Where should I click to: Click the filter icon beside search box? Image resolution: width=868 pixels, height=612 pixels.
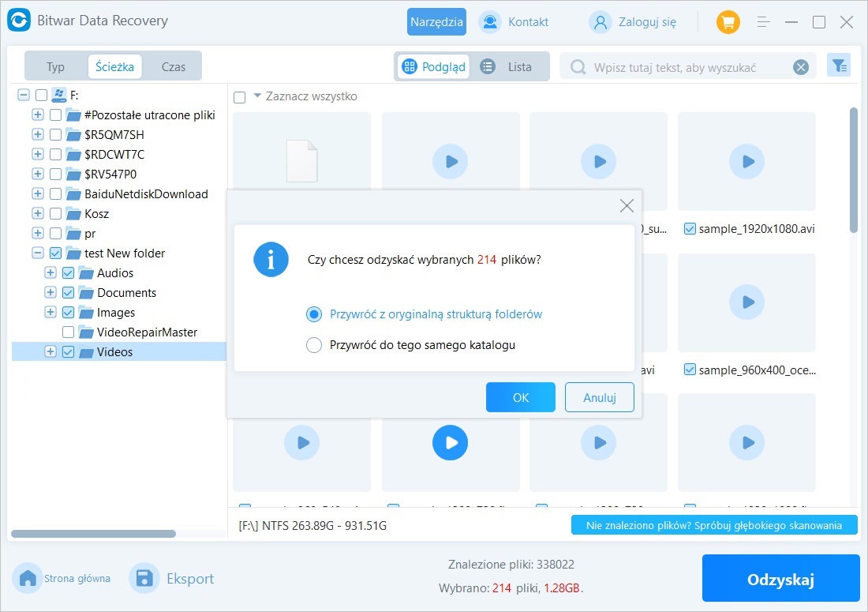coord(838,66)
